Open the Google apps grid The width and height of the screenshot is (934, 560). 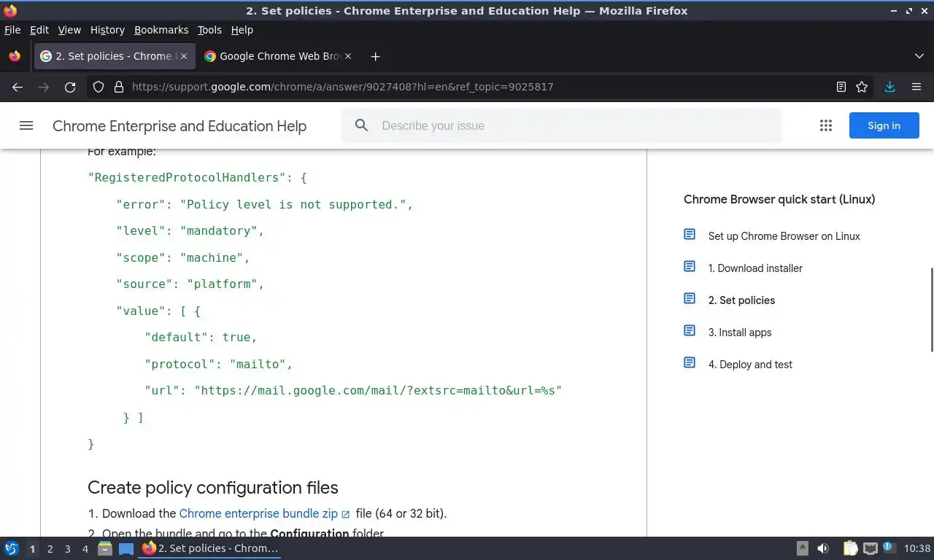tap(826, 125)
